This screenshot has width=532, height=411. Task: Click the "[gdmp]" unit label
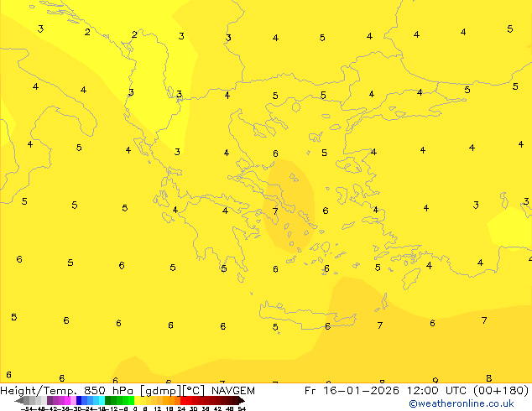[161, 391]
